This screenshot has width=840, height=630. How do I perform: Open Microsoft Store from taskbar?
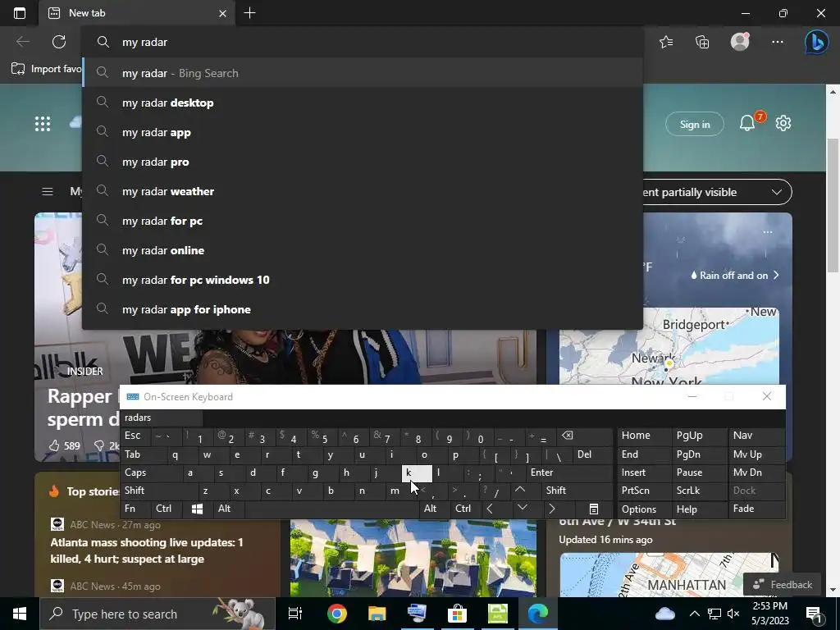[457, 614]
